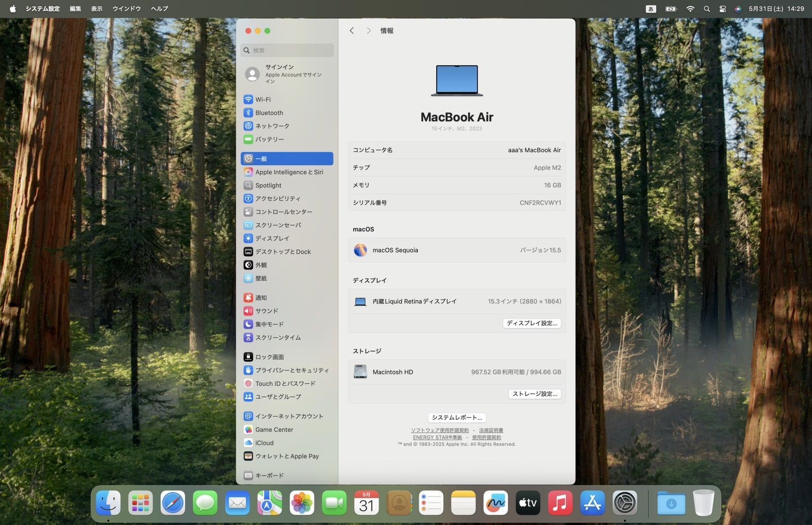Screen dimensions: 812x525
Task: Click Wi-Fi status in menu bar
Action: coord(690,9)
